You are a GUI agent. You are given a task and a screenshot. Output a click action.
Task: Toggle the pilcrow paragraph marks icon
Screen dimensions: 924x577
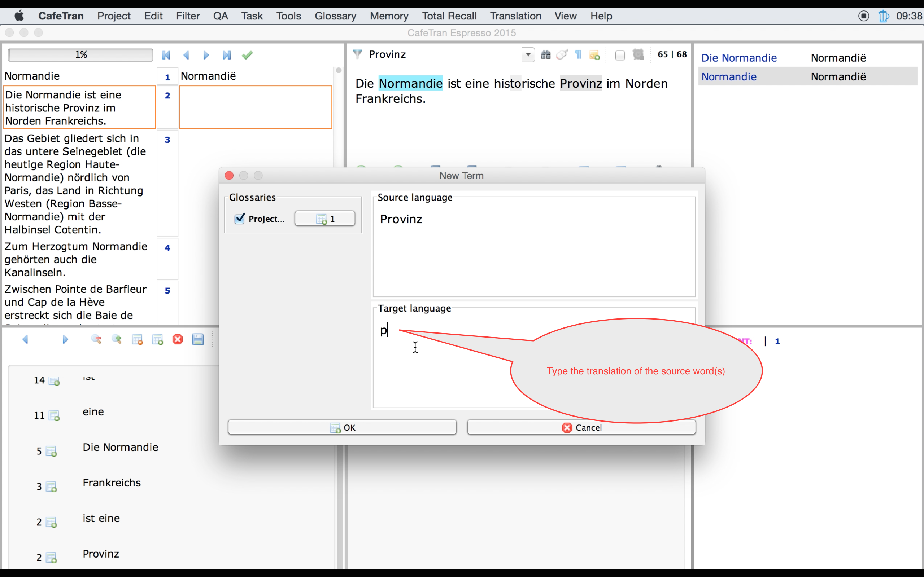click(x=578, y=54)
